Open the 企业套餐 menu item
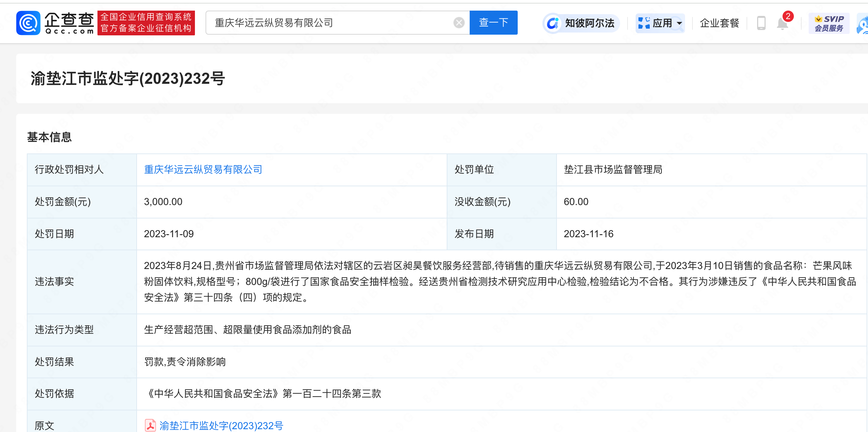Viewport: 868px width, 432px height. (719, 23)
